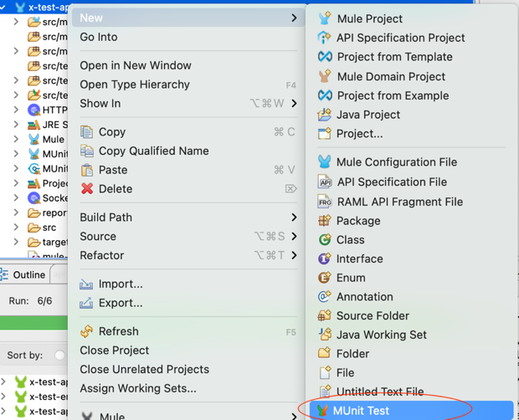The width and height of the screenshot is (519, 420).
Task: Select New in the context menu
Action: coord(188,18)
